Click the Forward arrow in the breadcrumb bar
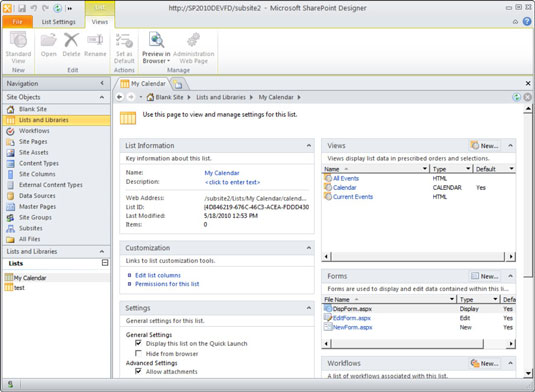Screen dimensions: 535x392 point(131,97)
